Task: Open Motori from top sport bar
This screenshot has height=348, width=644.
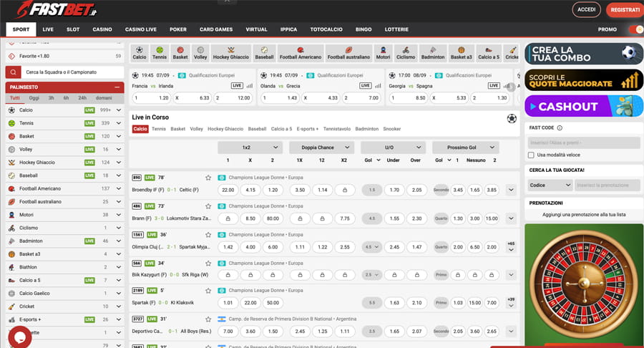Action: pyautogui.click(x=384, y=54)
